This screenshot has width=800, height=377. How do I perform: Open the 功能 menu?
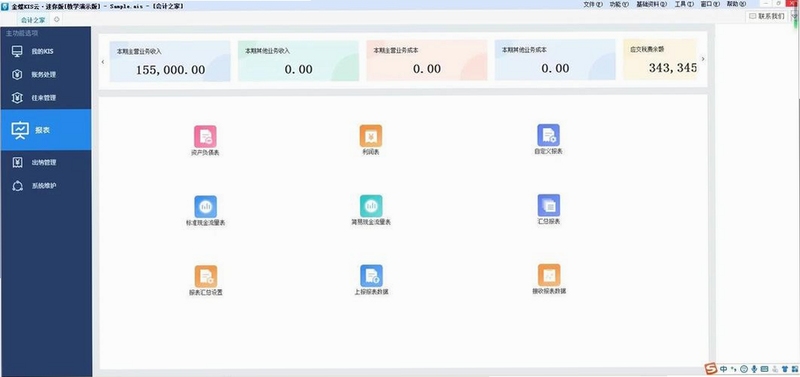(618, 4)
